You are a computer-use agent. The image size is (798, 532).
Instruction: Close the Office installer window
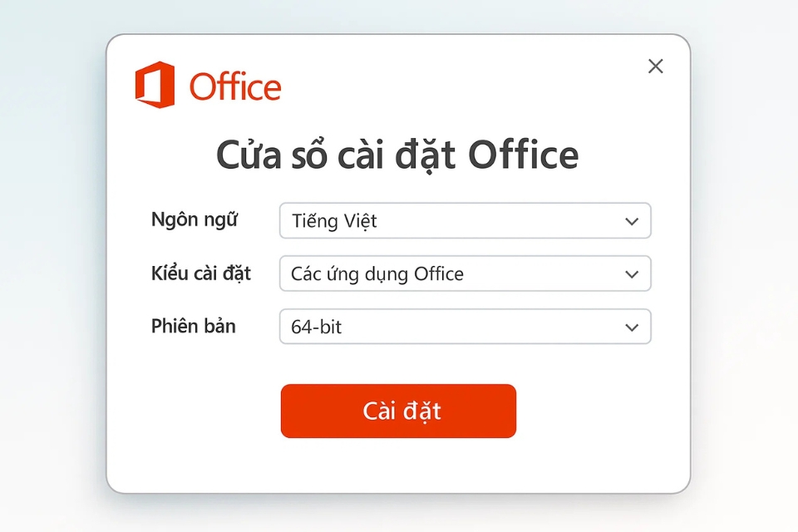(655, 66)
